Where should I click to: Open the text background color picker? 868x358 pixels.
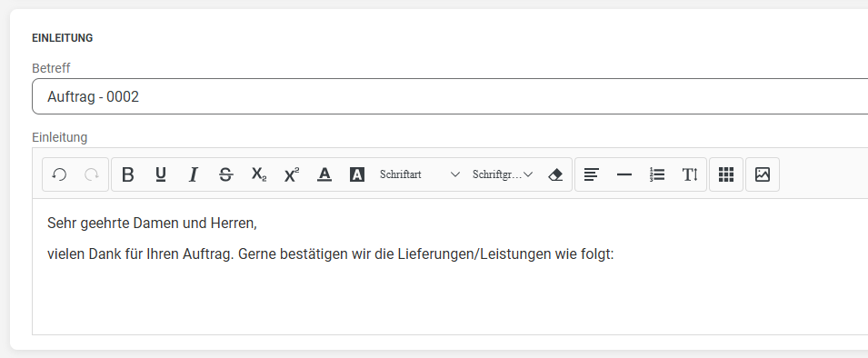pos(357,174)
